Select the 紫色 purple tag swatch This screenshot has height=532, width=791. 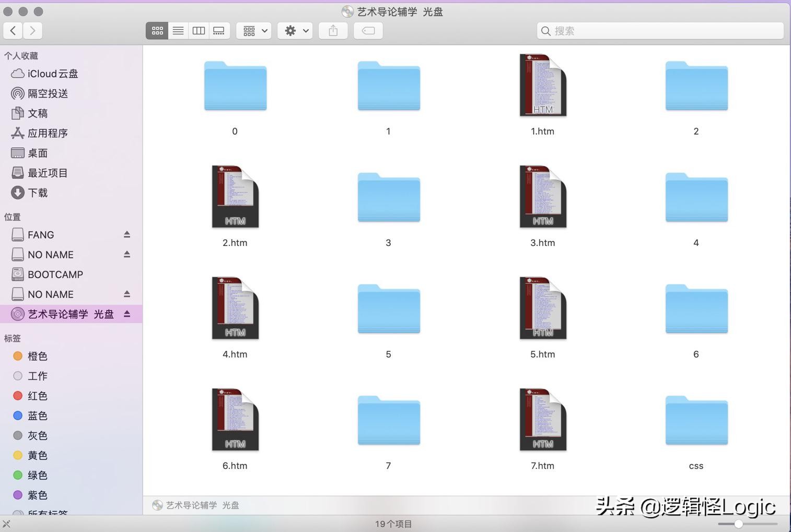coord(17,495)
